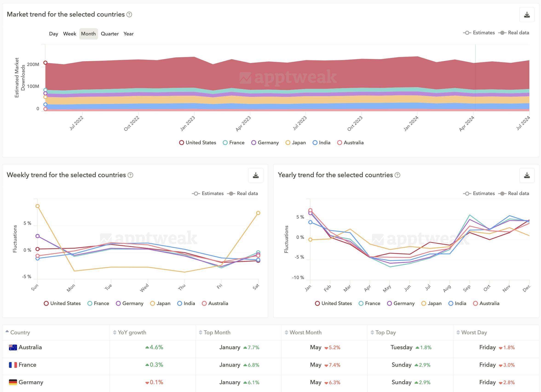Sort table by Top Month column
Viewport: 541px width, 392px height.
(217, 332)
